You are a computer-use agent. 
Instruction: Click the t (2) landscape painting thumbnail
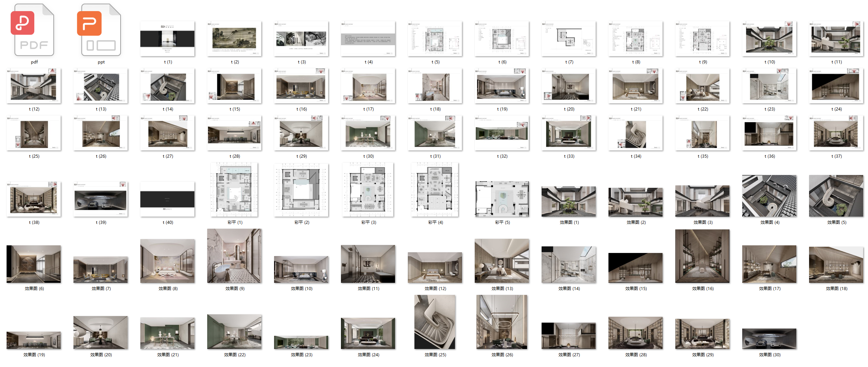[x=234, y=38]
